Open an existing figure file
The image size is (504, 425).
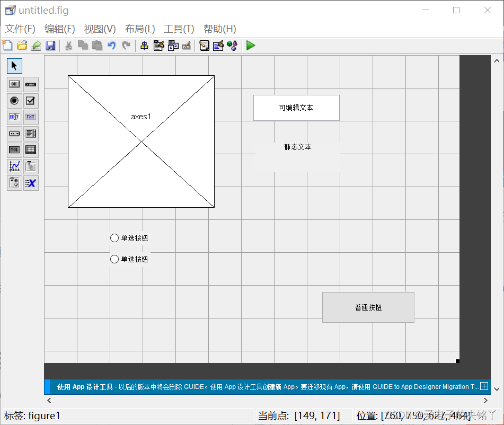tap(22, 46)
